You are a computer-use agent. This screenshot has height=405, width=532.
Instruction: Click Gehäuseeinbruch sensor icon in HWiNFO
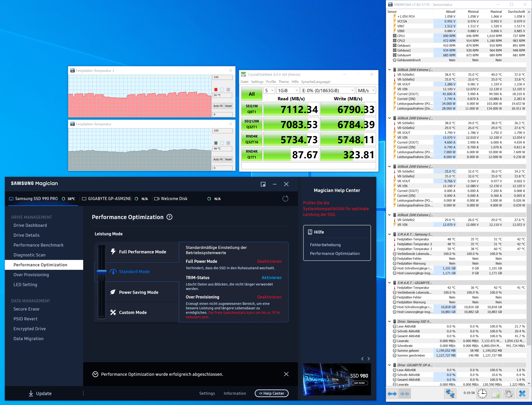pos(394,60)
